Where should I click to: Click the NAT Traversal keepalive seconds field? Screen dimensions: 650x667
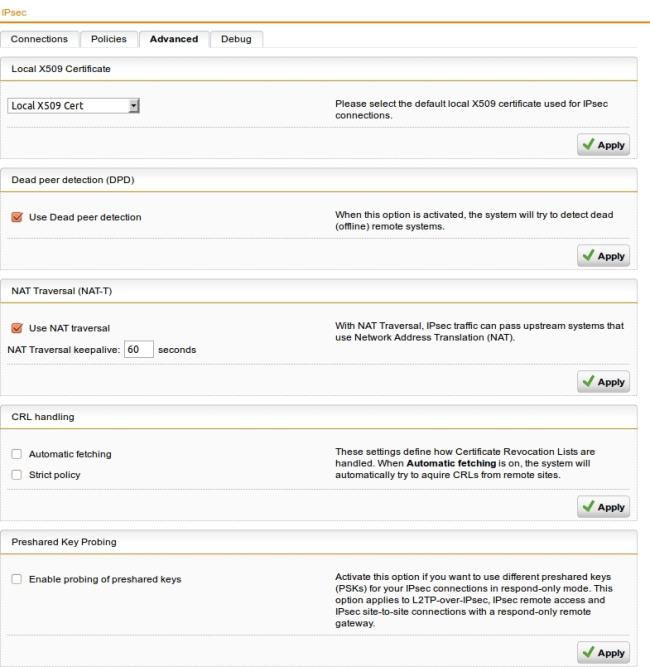coord(138,350)
